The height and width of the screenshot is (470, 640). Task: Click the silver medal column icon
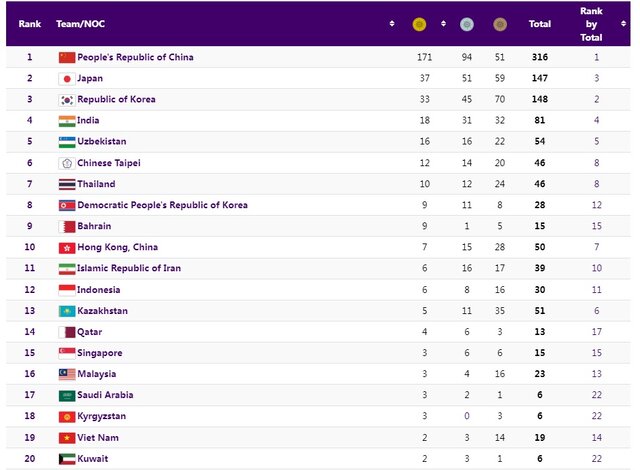tap(466, 24)
